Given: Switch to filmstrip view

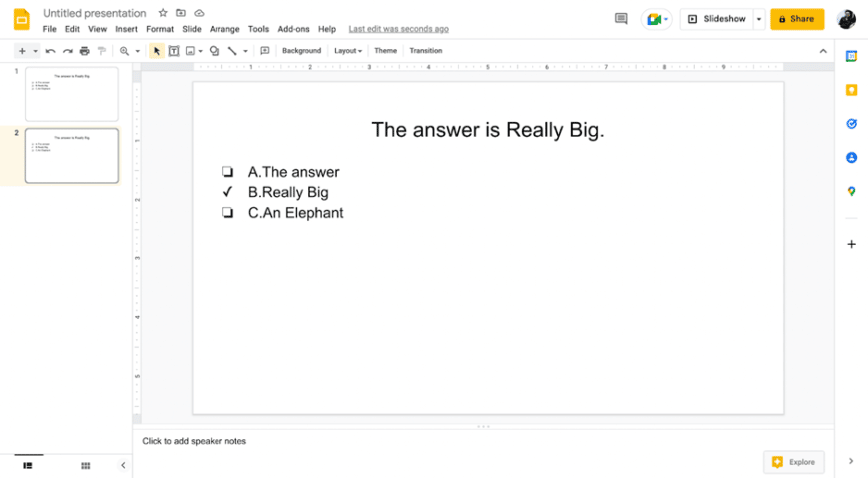Looking at the screenshot, I should click(27, 465).
